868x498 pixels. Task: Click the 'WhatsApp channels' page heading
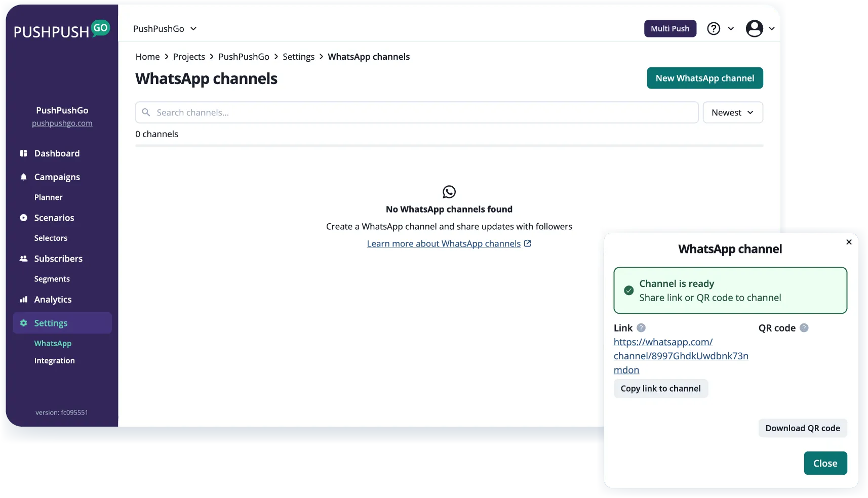206,79
